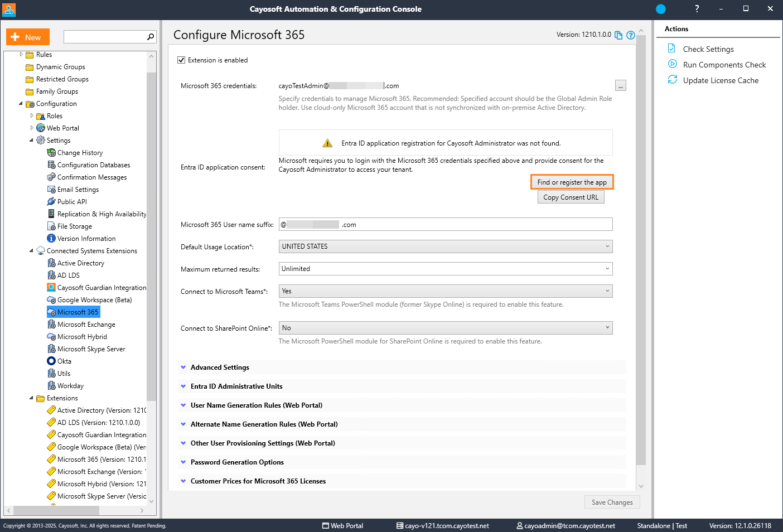Click the credentials browse ellipsis button
This screenshot has height=532, width=783.
(620, 85)
